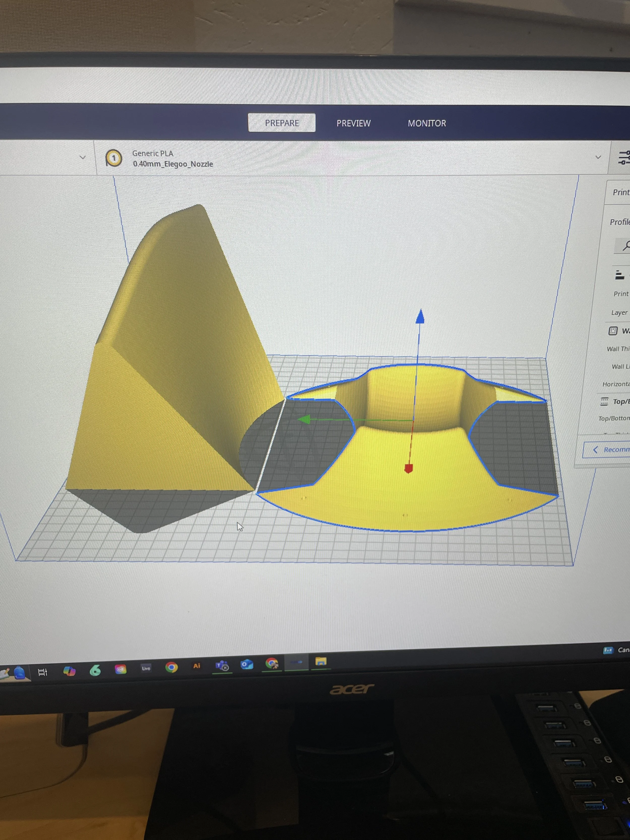
Task: Switch to the MONITOR stage tab
Action: coord(426,123)
